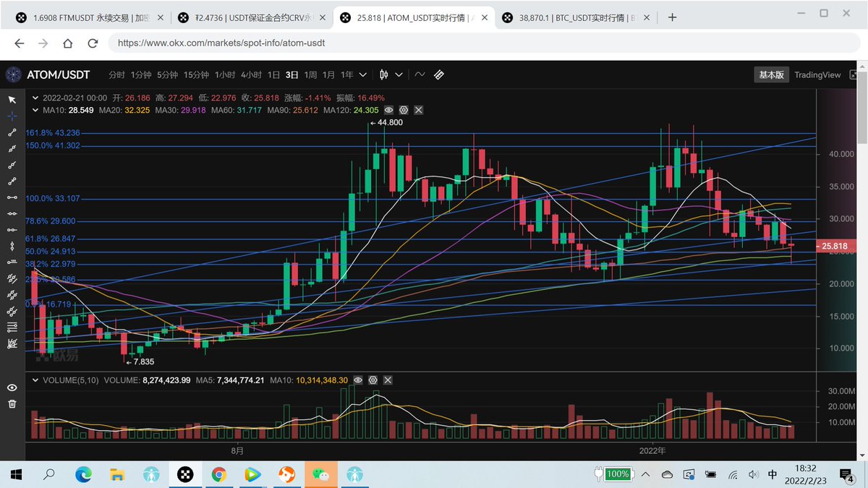
Task: Open File Explorer from taskbar
Action: coord(117,474)
